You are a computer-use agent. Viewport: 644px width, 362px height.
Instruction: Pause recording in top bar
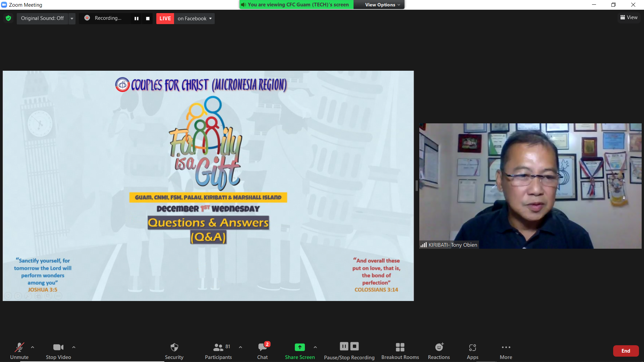click(x=137, y=18)
